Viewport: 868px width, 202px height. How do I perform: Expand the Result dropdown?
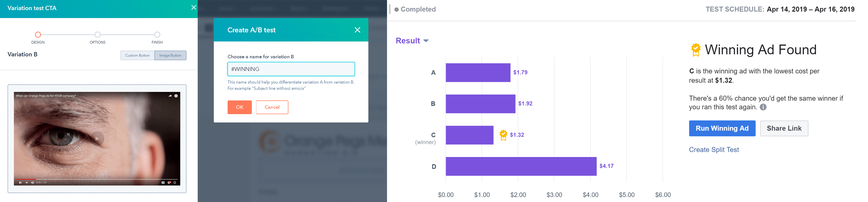coord(412,40)
